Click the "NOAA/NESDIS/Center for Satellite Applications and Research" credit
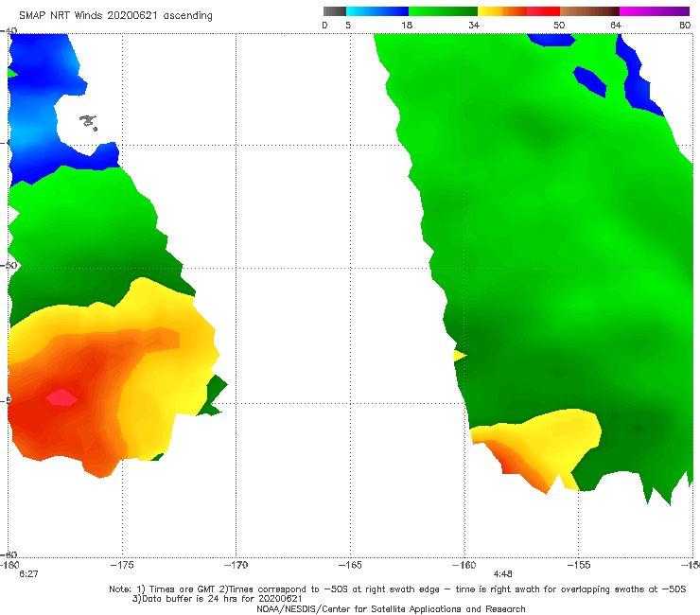700x615 pixels. (x=391, y=609)
